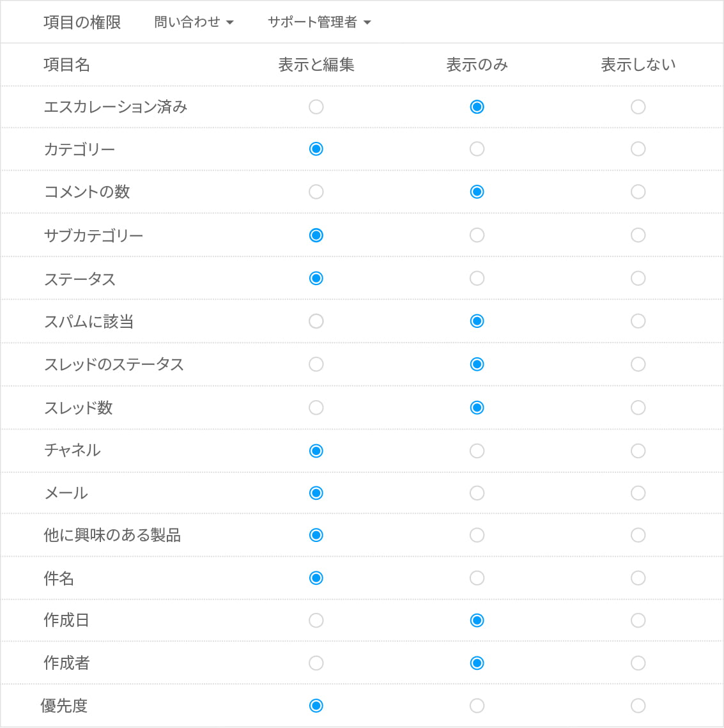Set スレッドのステータス to 表示しない

pyautogui.click(x=638, y=364)
